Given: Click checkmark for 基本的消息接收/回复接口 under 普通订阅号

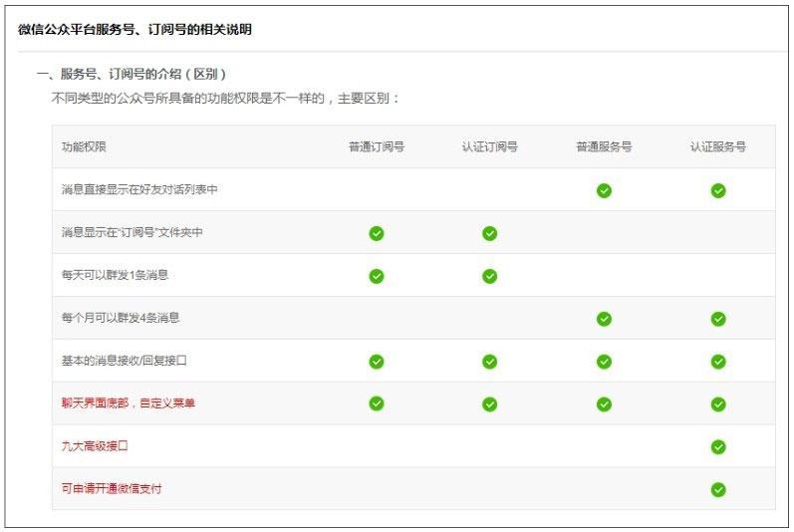Looking at the screenshot, I should (x=377, y=362).
